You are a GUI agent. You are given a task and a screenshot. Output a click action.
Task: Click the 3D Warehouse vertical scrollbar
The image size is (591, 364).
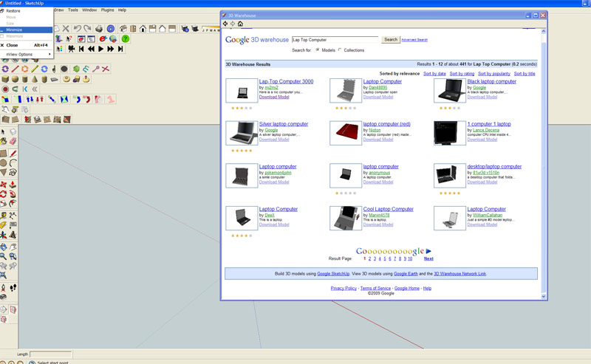tap(544, 163)
